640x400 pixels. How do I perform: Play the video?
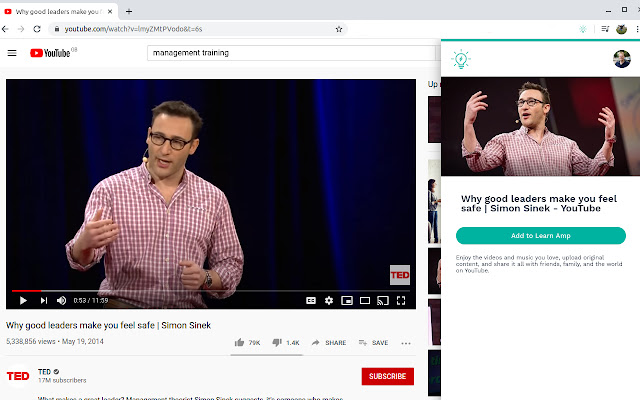pos(22,300)
